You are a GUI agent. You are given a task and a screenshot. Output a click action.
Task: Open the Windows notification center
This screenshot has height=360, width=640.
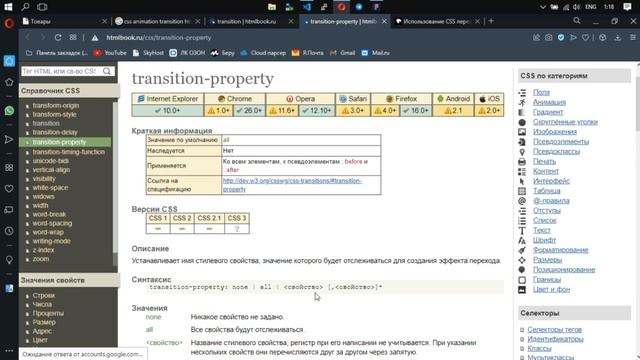click(627, 7)
